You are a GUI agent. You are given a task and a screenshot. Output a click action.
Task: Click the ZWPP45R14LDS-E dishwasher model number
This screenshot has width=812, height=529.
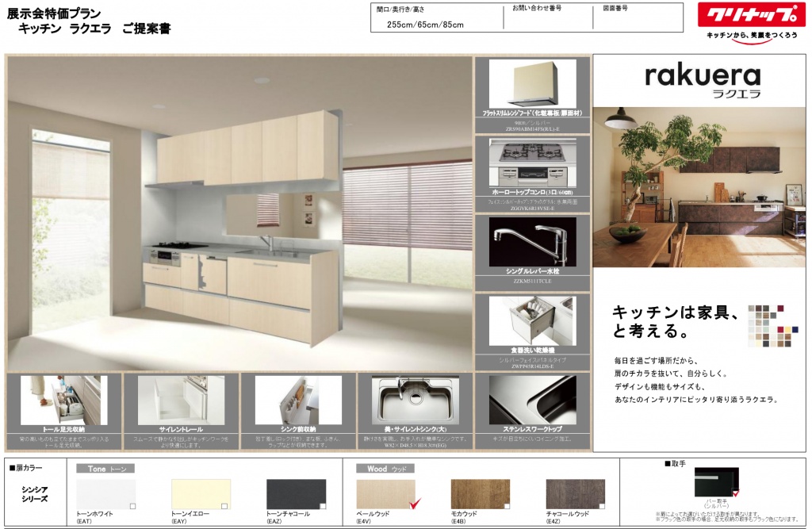tap(532, 366)
